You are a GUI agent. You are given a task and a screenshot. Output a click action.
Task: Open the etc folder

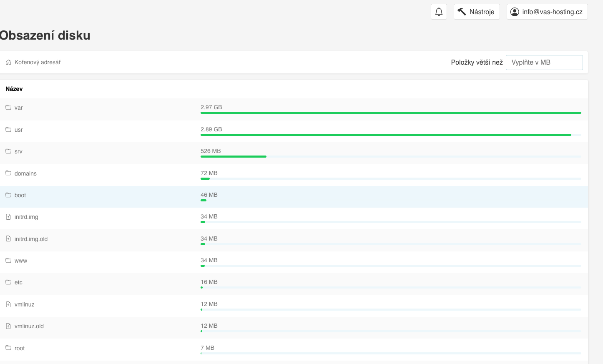click(18, 282)
